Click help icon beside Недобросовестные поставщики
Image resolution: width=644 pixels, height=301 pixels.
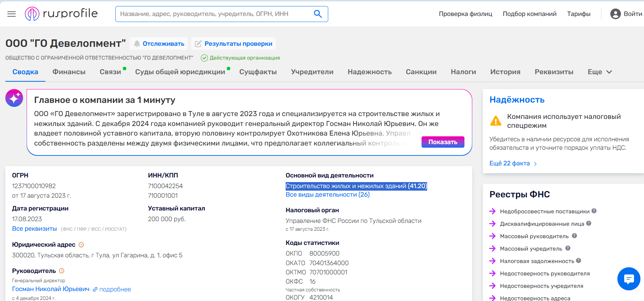click(x=594, y=211)
